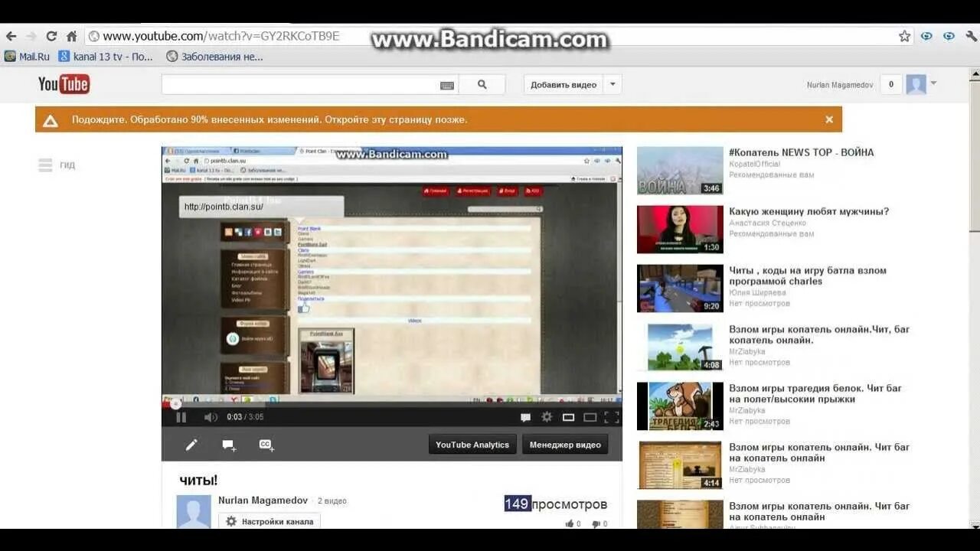Open the on-screen keyboard icon in search box
The width and height of the screenshot is (980, 551).
click(x=447, y=85)
